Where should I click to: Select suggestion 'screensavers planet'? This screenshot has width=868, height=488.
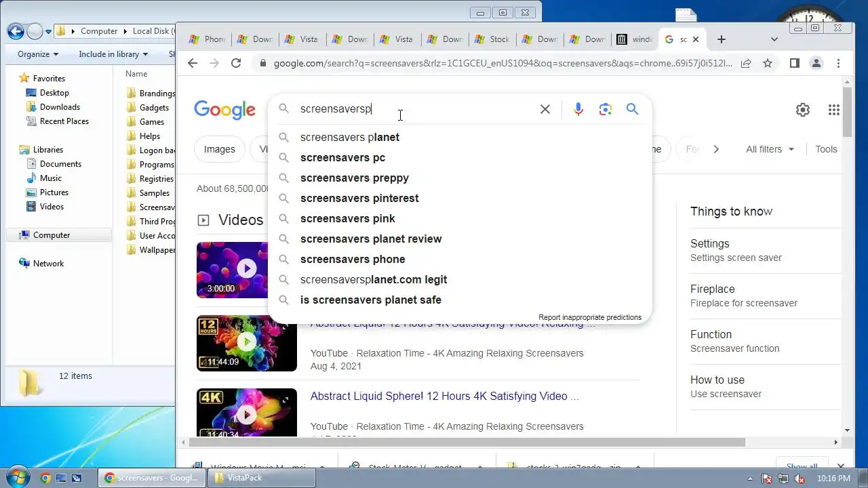(460, 137)
